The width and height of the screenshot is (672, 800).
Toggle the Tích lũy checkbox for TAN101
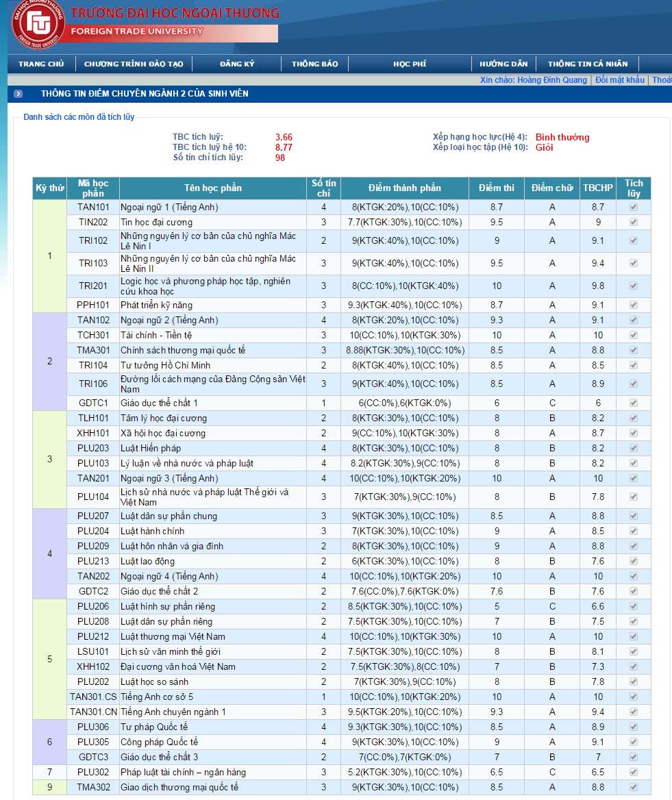[633, 207]
